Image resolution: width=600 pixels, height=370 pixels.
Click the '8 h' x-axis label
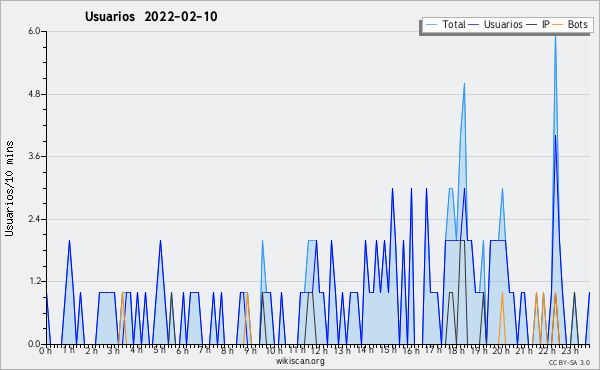pos(227,351)
